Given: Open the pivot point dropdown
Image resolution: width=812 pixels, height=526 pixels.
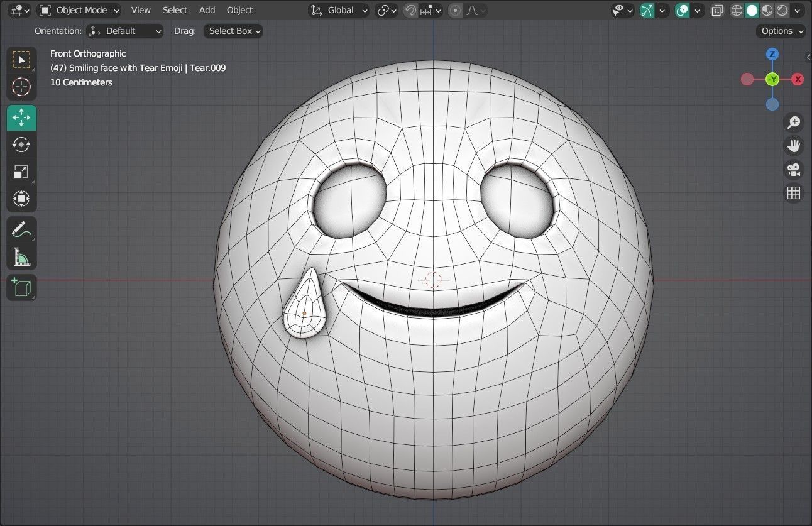Looking at the screenshot, I should (387, 10).
